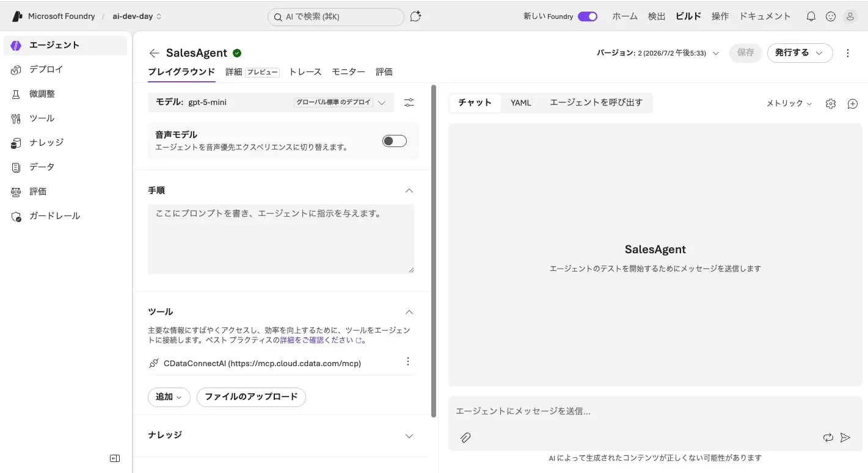Click the ナレッジ sidebar icon
Image resolution: width=868 pixels, height=473 pixels.
(16, 143)
